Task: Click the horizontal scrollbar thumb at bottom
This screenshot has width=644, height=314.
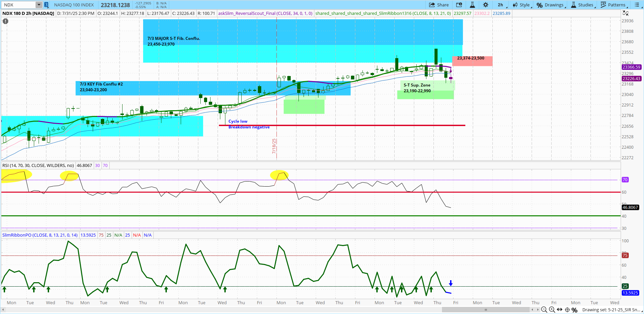Action: [x=486, y=310]
